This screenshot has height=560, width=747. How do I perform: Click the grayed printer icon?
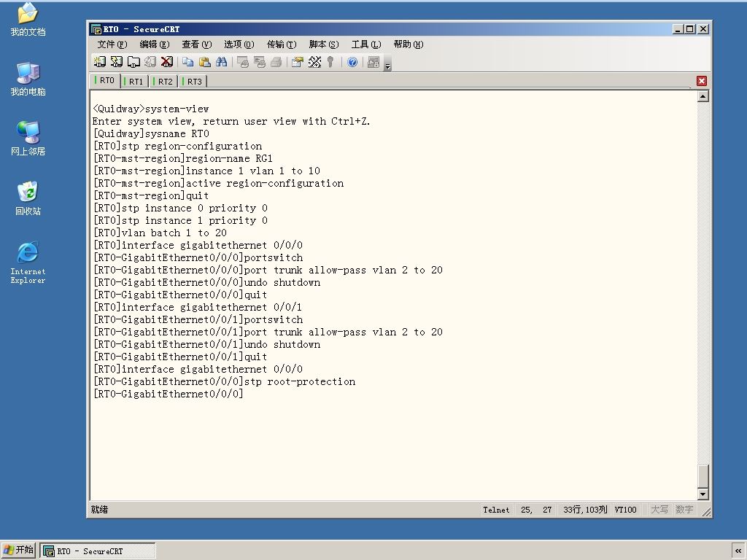276,62
